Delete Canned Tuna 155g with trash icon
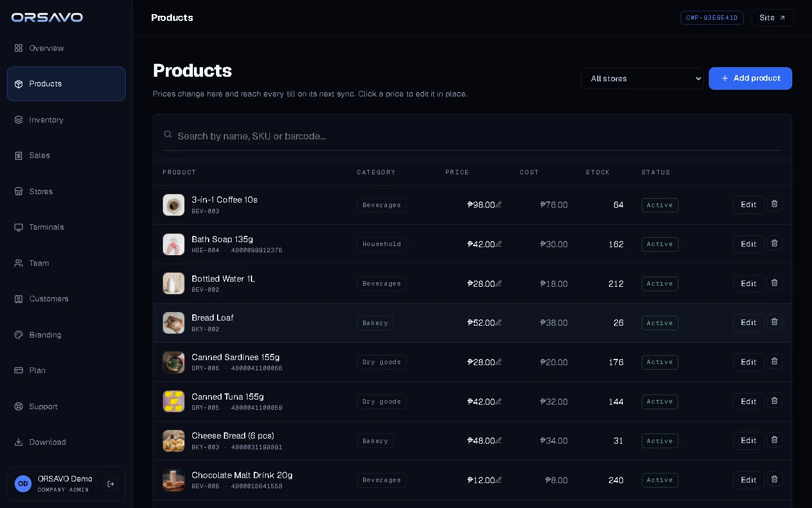 click(774, 401)
